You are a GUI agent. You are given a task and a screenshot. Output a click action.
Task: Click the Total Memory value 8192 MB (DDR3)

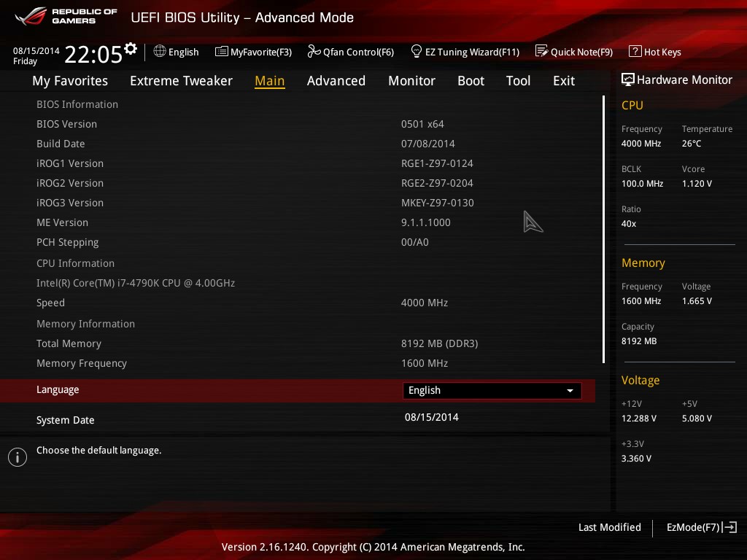pyautogui.click(x=439, y=344)
